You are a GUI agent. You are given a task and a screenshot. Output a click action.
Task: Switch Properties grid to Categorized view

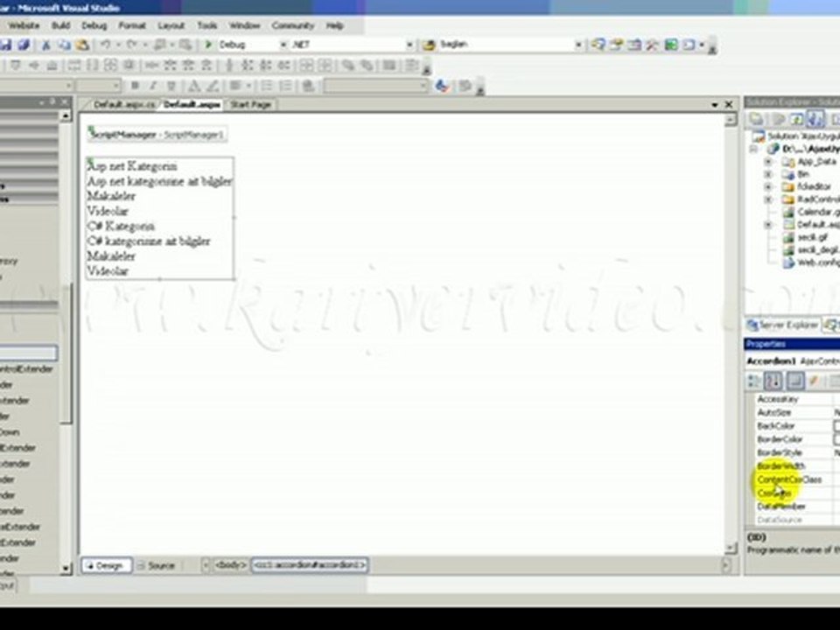coord(754,381)
